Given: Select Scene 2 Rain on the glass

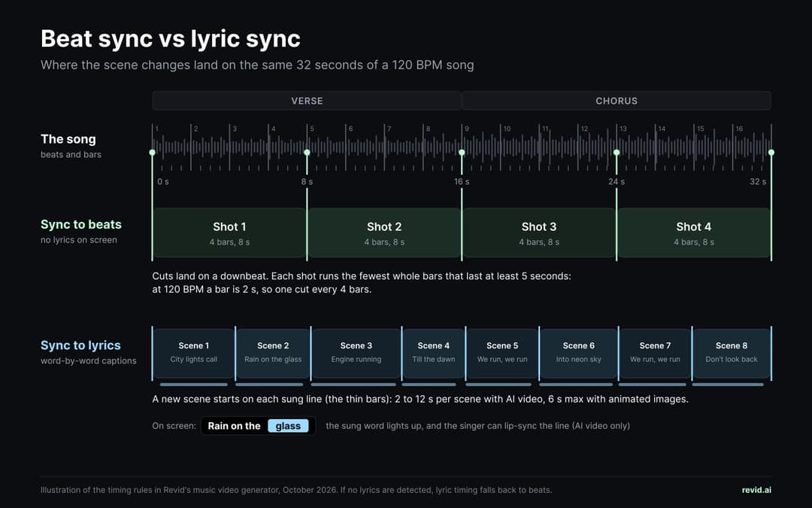Looking at the screenshot, I should tap(273, 353).
